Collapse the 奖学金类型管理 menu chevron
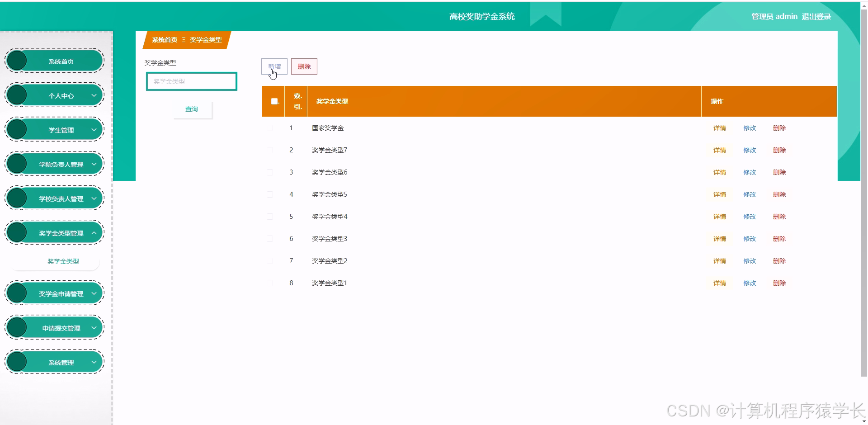This screenshot has width=868, height=425. (x=94, y=233)
